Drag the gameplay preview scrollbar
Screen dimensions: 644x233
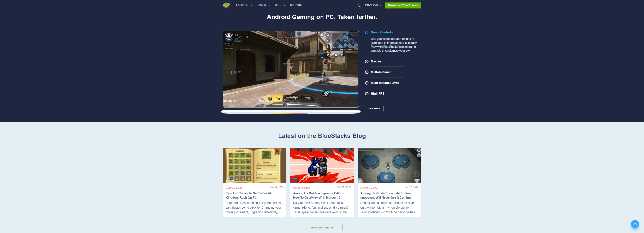pyautogui.click(x=290, y=111)
